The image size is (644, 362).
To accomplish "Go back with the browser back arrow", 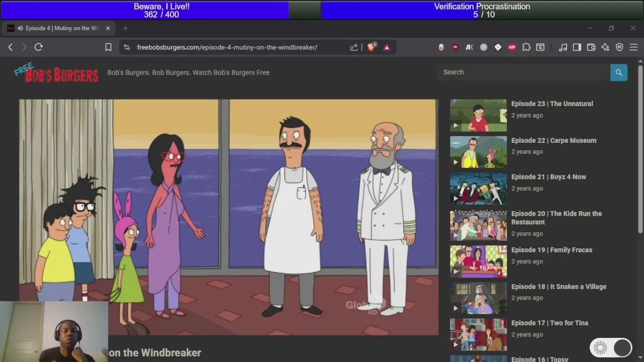I will click(x=11, y=47).
